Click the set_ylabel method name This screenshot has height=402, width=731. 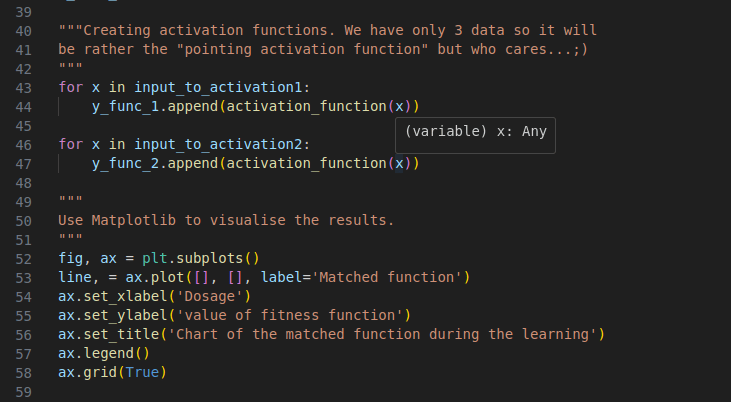[x=121, y=315]
